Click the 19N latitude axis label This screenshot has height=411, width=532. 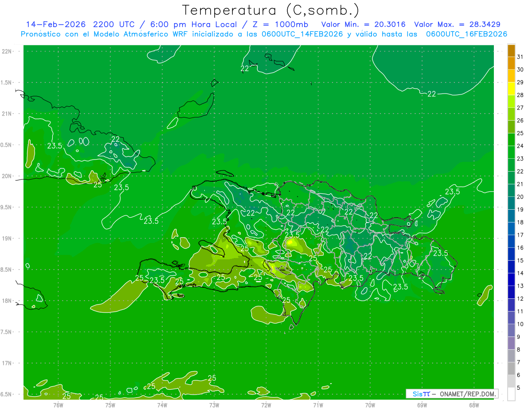(x=7, y=239)
